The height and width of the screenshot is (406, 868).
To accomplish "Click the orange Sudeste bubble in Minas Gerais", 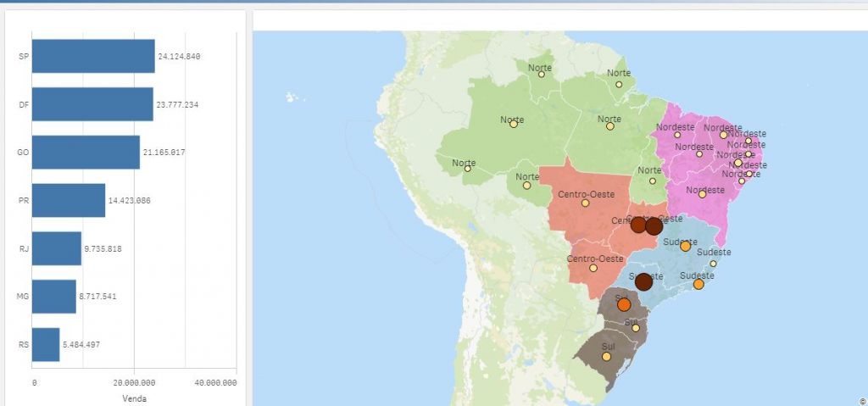I will click(x=685, y=246).
